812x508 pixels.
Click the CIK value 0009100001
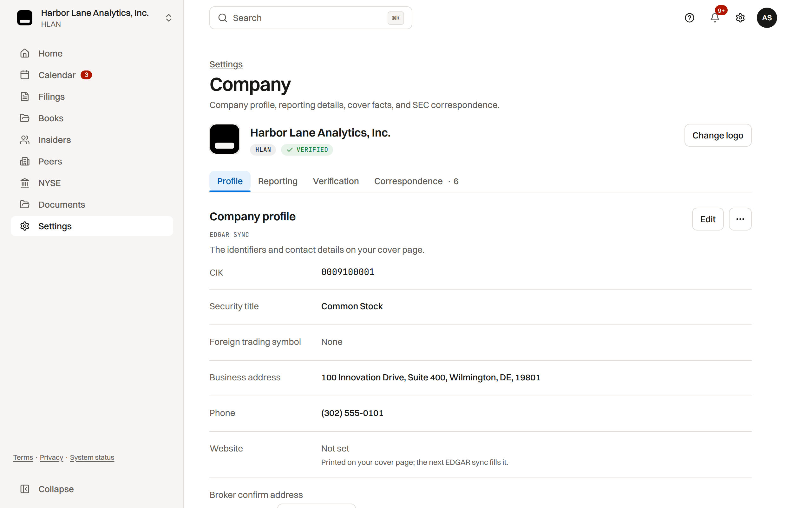pos(348,272)
